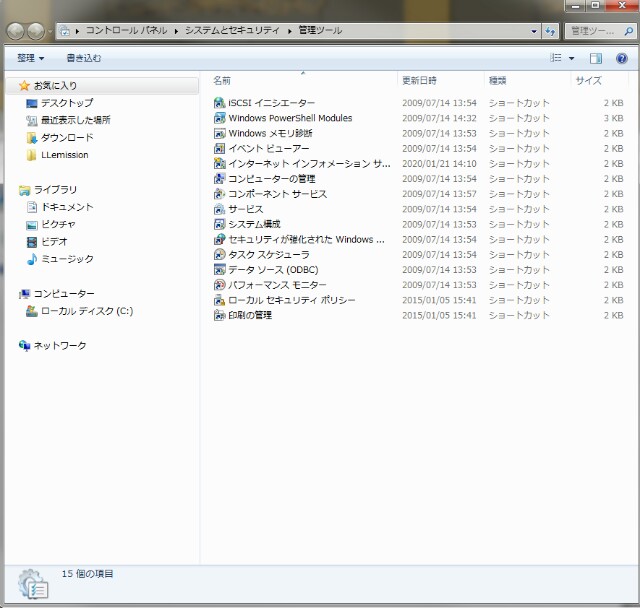Select the 印刷の管理 printer icon
This screenshot has height=608, width=640.
(220, 315)
